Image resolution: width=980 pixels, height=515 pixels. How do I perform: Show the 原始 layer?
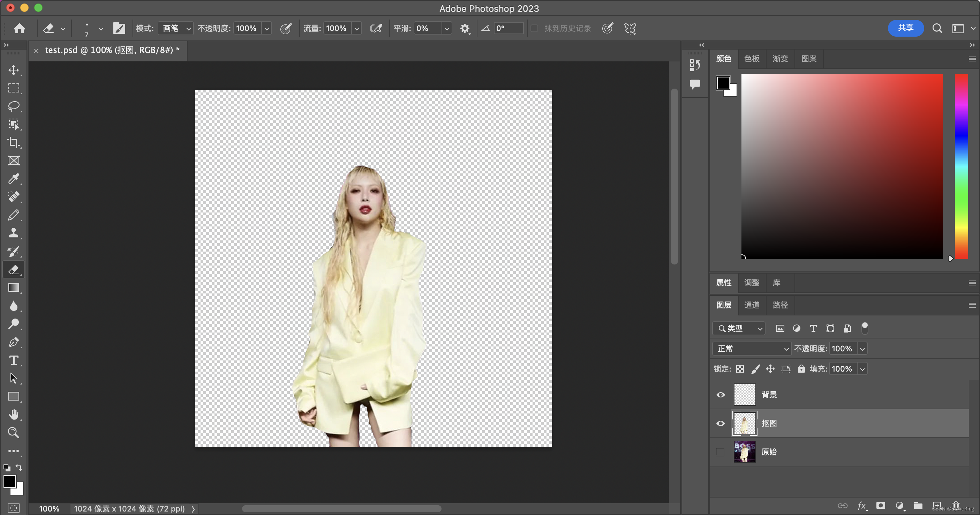point(720,452)
